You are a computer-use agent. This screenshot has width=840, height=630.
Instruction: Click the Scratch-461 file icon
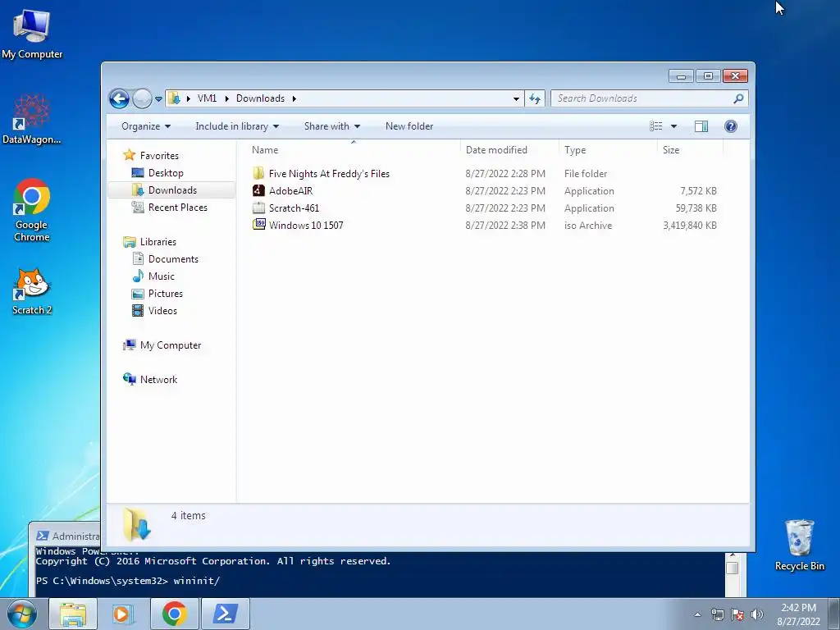(258, 208)
